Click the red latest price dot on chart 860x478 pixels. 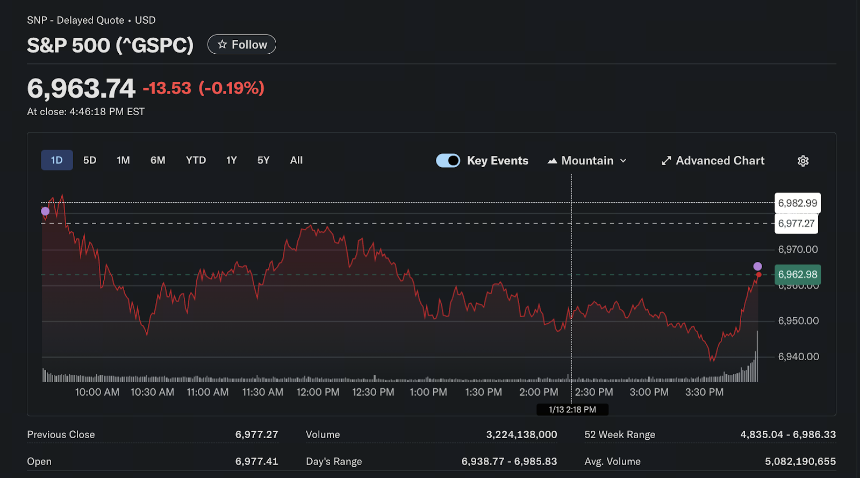click(759, 275)
